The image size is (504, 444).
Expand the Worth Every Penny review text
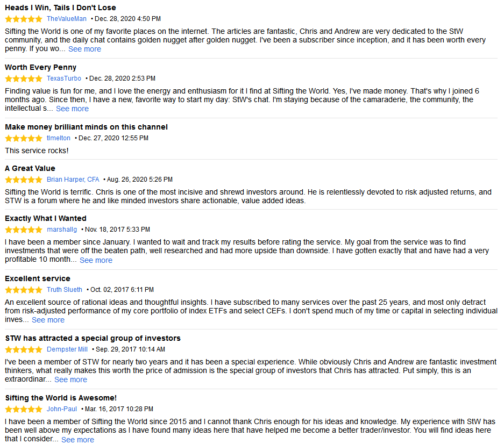click(72, 109)
